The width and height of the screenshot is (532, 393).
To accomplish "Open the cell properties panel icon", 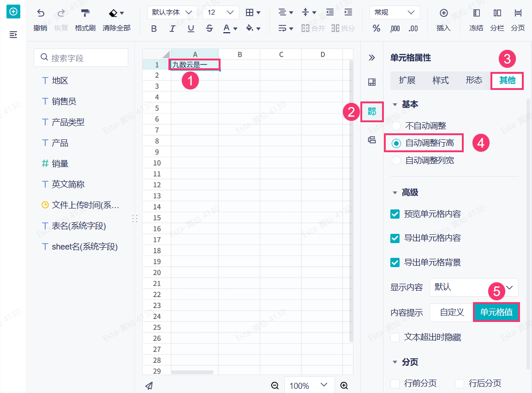I will pos(372,112).
